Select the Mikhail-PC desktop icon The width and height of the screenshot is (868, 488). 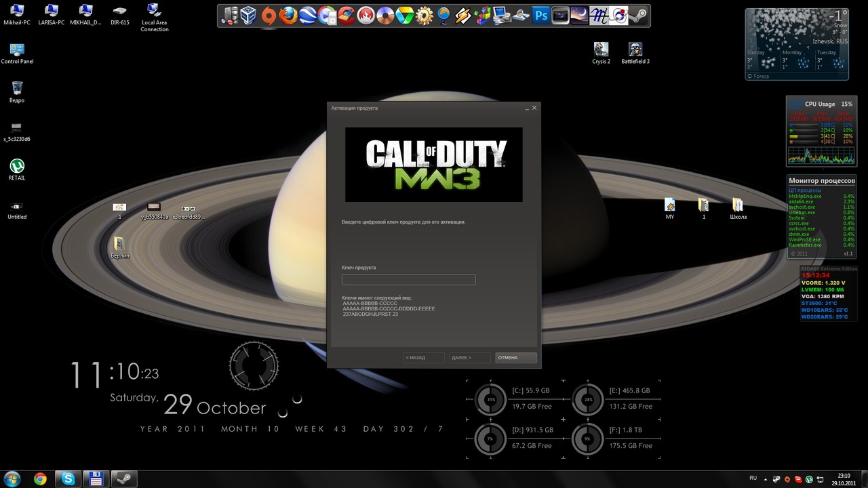[x=17, y=14]
